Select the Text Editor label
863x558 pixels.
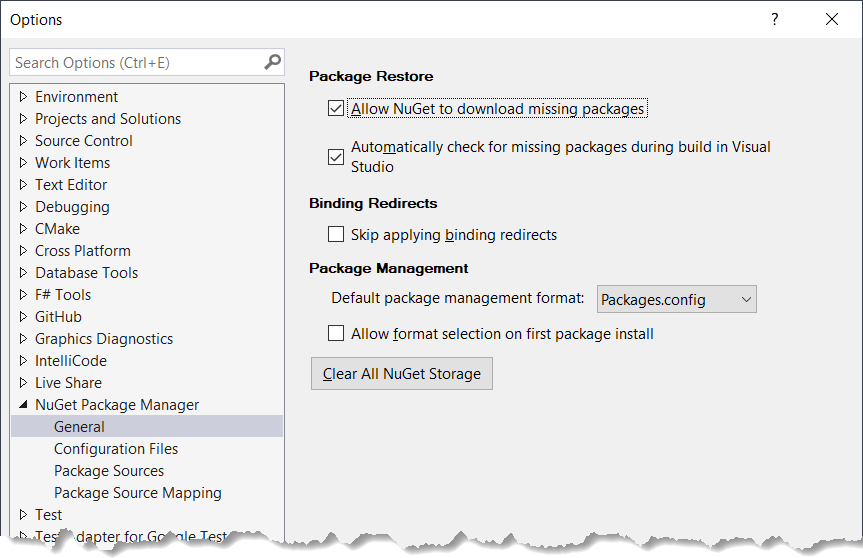click(71, 185)
